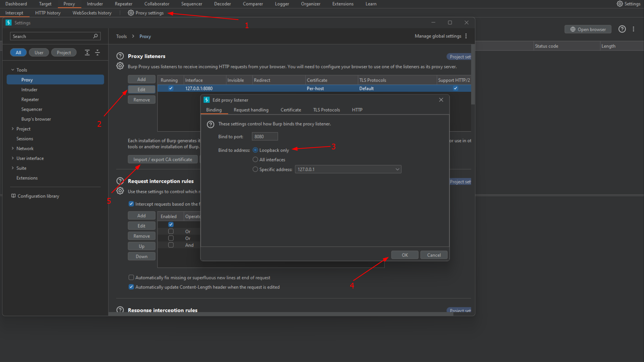Collapse the Tools tree node
The width and height of the screenshot is (644, 362).
(13, 70)
